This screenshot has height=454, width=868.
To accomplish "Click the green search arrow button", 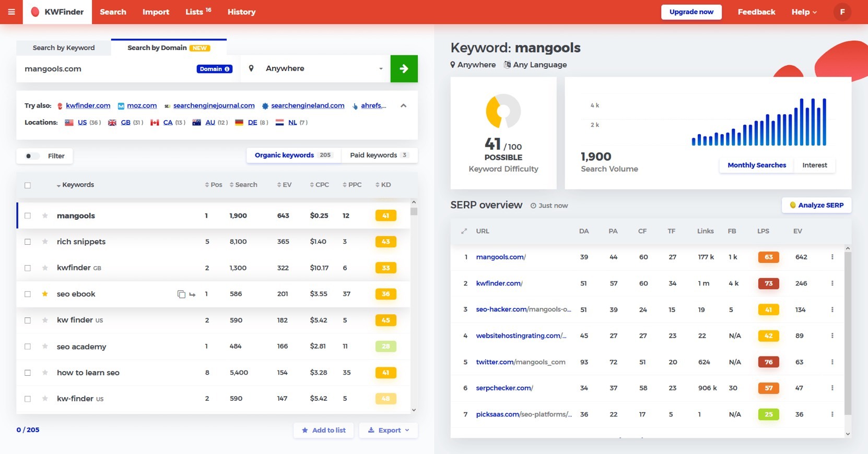I will (x=404, y=68).
